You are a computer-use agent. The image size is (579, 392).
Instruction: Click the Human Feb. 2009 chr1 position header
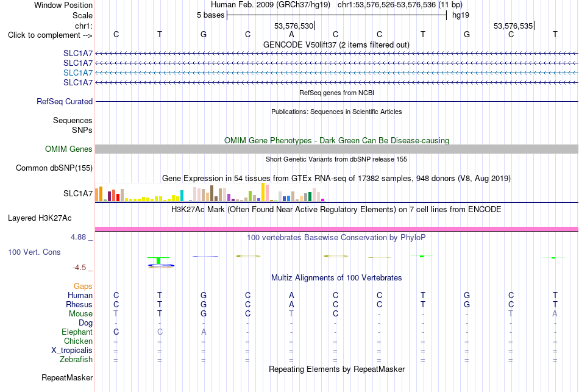[336, 5]
